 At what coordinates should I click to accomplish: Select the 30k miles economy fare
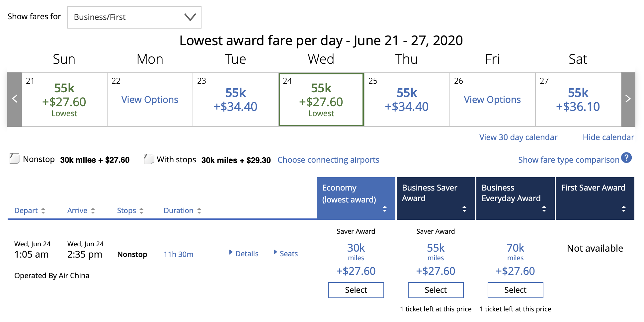coord(356,290)
